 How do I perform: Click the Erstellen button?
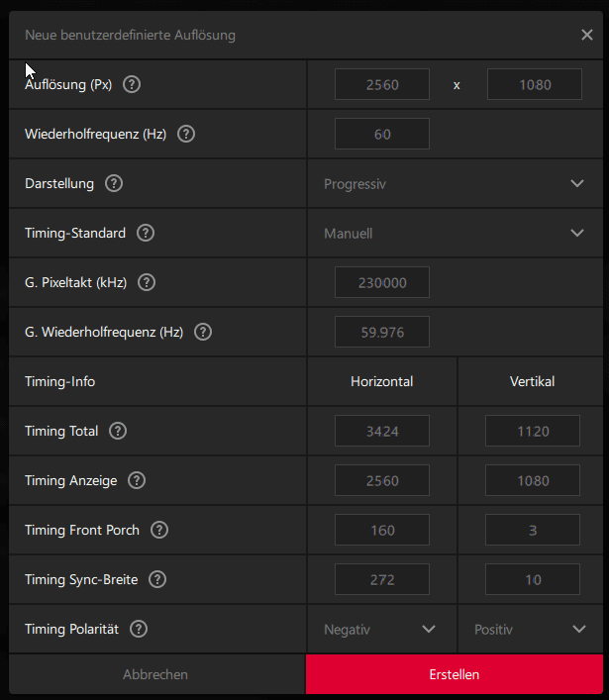pos(455,674)
